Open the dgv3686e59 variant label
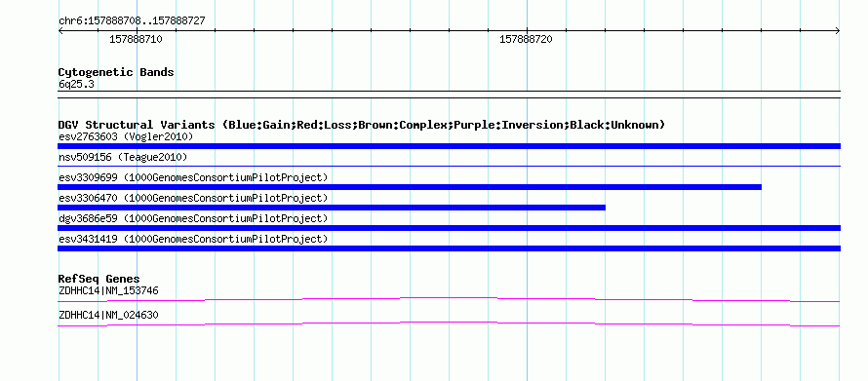 (193, 218)
